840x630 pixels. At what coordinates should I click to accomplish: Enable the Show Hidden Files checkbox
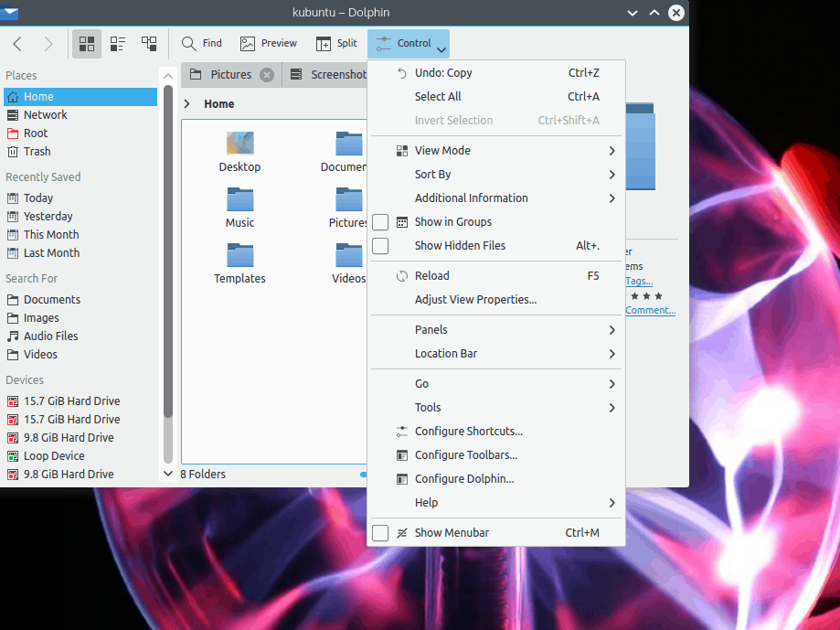click(x=380, y=246)
